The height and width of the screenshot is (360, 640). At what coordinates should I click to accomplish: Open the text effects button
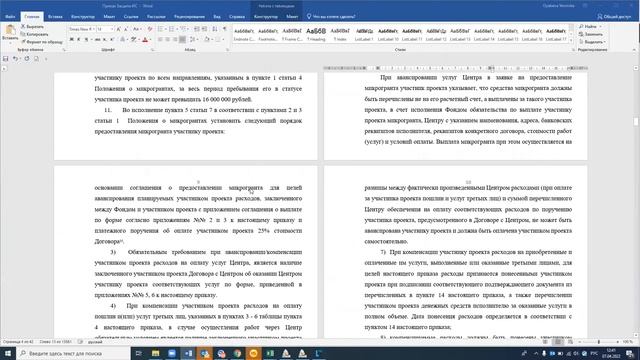[x=122, y=40]
